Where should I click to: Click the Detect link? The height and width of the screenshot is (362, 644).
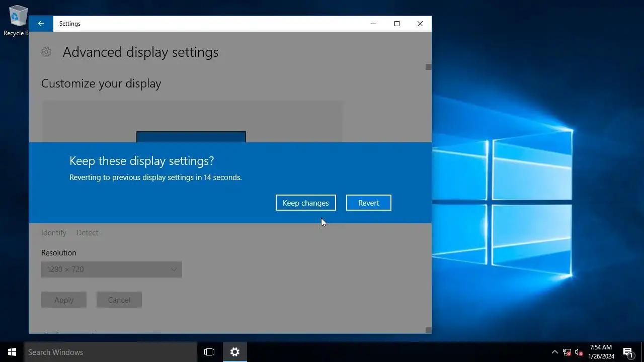[x=88, y=233]
